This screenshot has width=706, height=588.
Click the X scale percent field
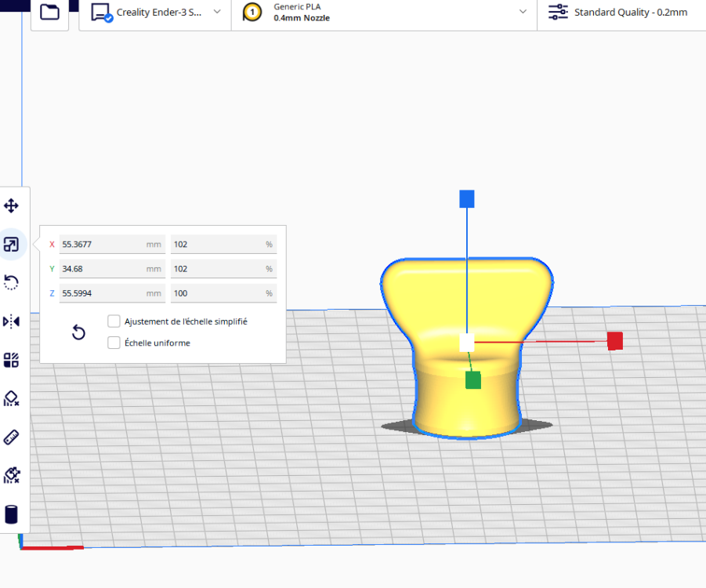coord(223,244)
